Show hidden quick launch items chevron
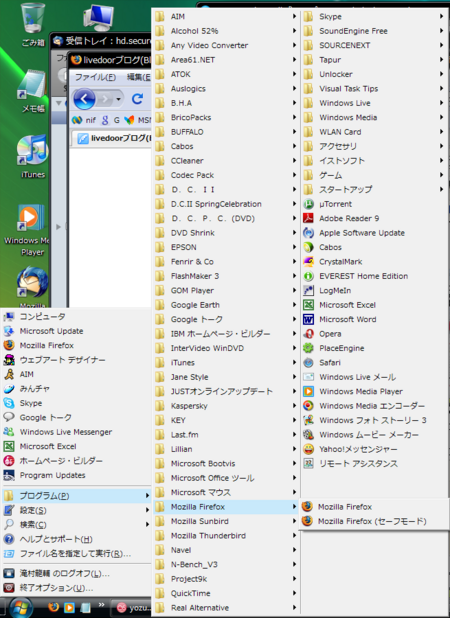 (102, 605)
